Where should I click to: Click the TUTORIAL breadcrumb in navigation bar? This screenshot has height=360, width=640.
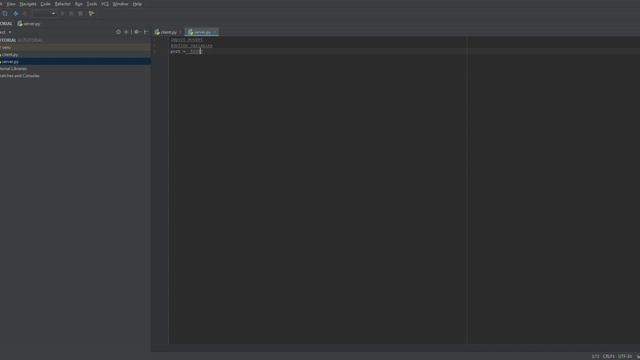tap(6, 24)
